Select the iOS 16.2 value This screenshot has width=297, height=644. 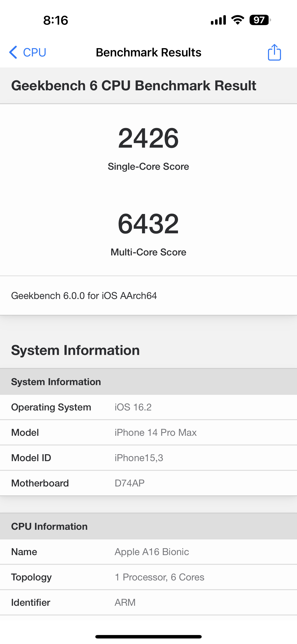133,407
